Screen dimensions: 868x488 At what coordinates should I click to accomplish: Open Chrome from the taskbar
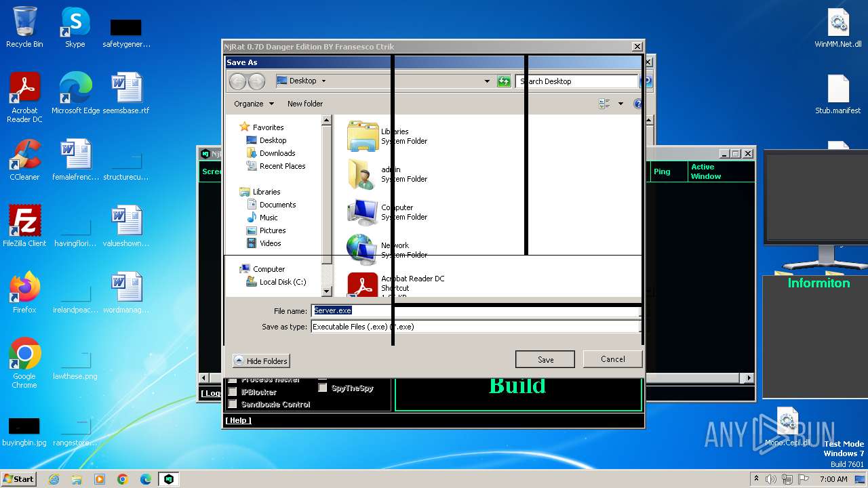pos(123,479)
